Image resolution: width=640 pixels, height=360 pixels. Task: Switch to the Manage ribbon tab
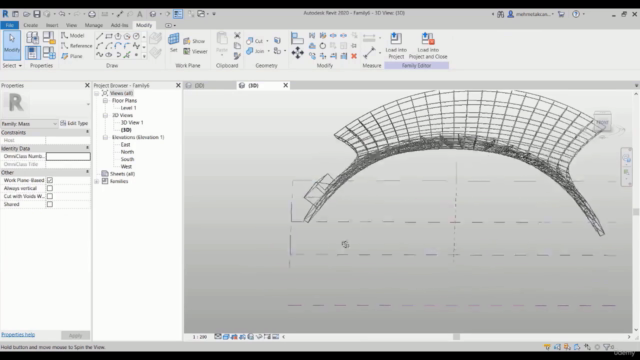coord(93,25)
